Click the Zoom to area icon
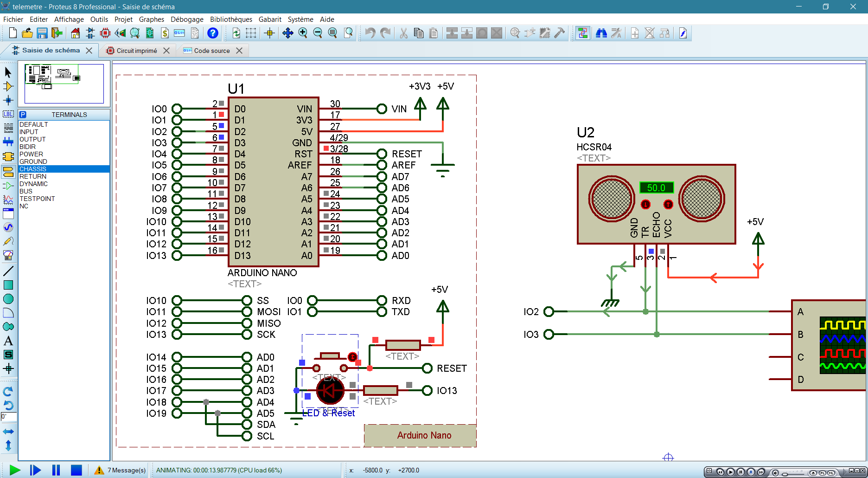 [348, 33]
